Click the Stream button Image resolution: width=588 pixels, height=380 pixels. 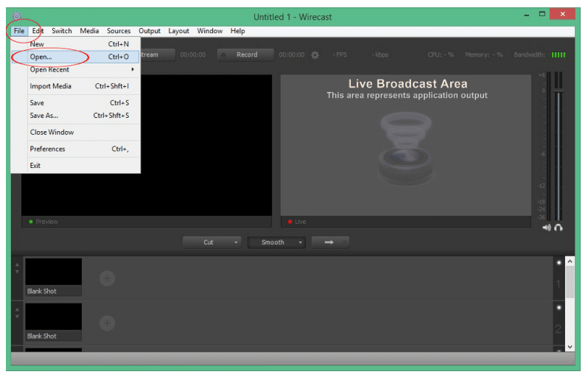point(157,54)
